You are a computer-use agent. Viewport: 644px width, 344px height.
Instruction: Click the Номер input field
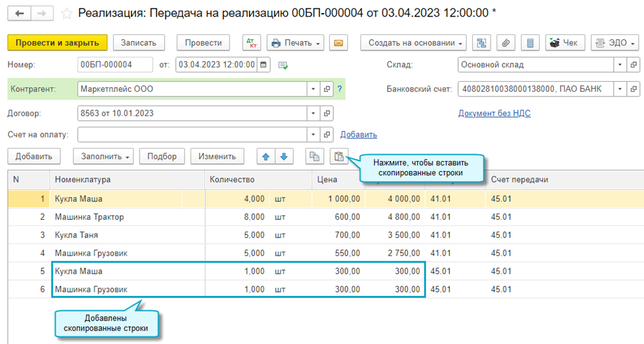click(x=115, y=65)
